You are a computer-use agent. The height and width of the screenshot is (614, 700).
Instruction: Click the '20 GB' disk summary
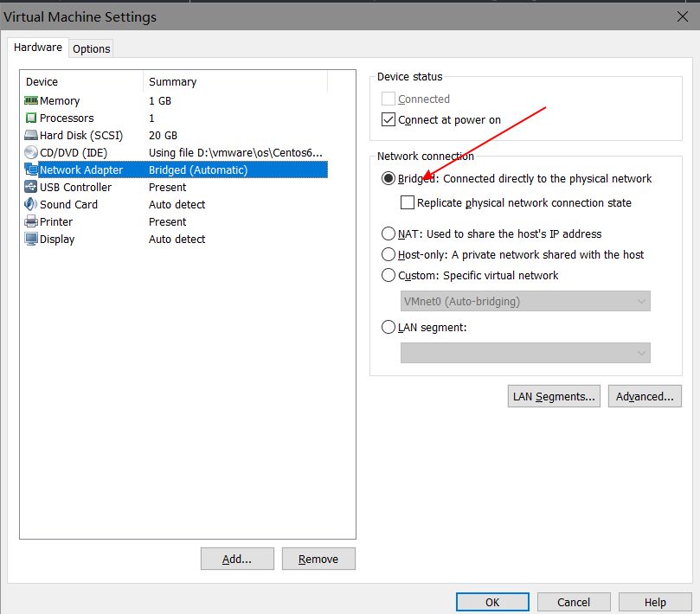pyautogui.click(x=163, y=135)
